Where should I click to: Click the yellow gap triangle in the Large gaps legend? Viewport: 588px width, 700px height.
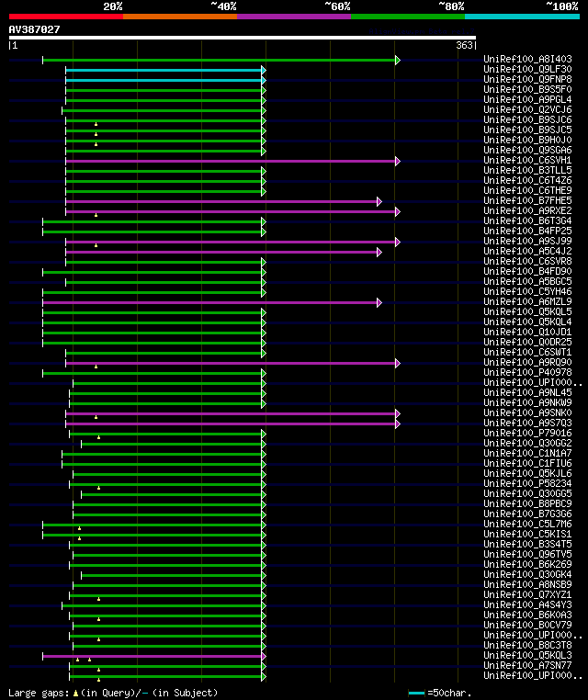click(75, 693)
